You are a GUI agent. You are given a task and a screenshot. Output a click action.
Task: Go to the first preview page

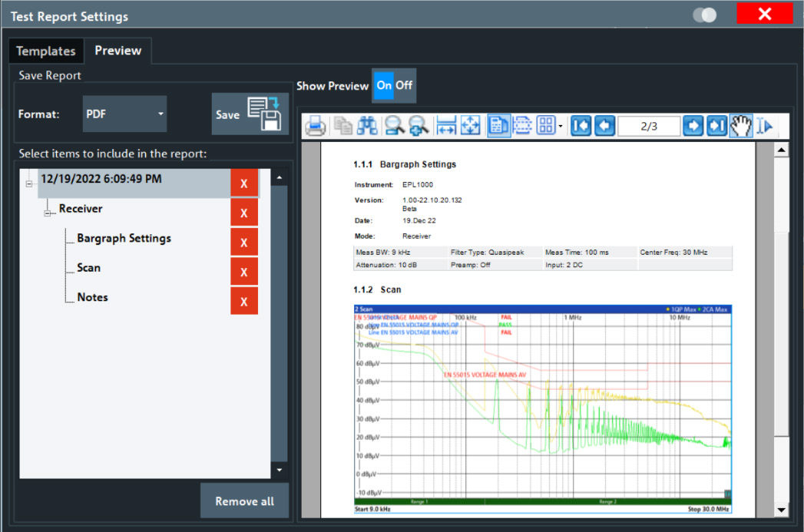pyautogui.click(x=581, y=126)
